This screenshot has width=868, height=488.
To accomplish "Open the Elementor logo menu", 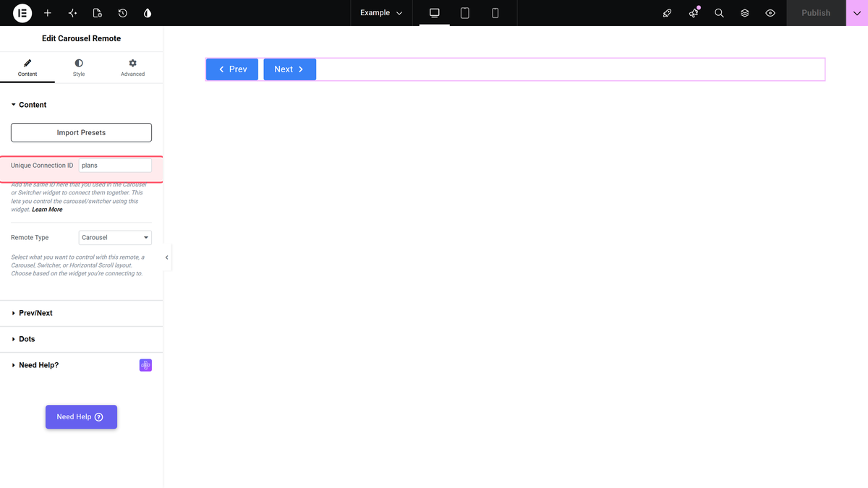I will 22,13.
